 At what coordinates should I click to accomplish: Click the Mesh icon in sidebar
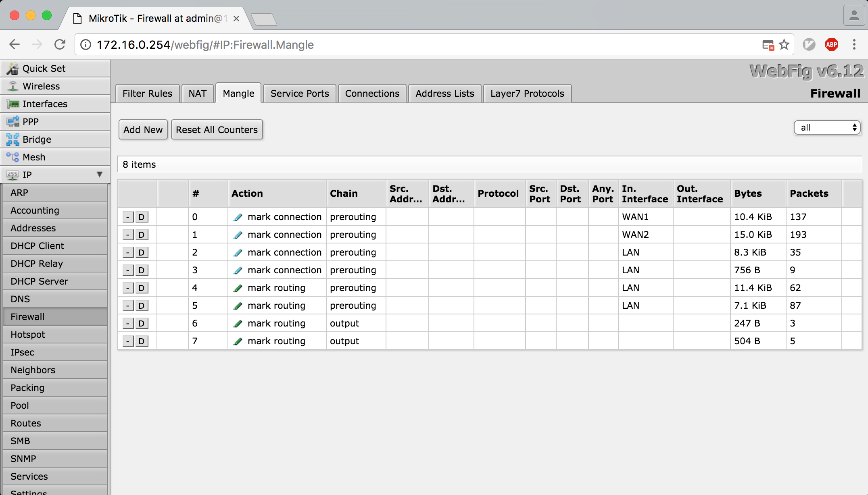13,157
